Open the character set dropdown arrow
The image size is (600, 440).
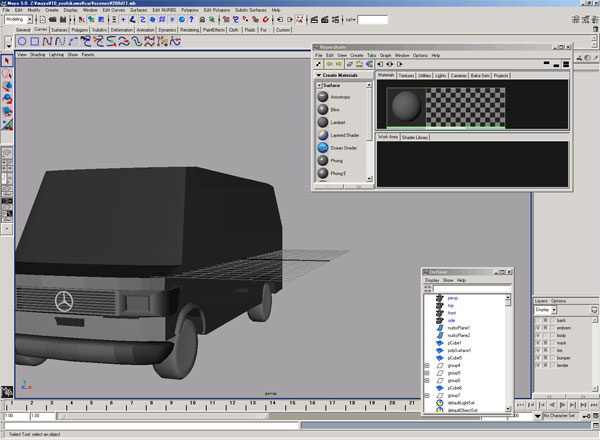point(538,416)
